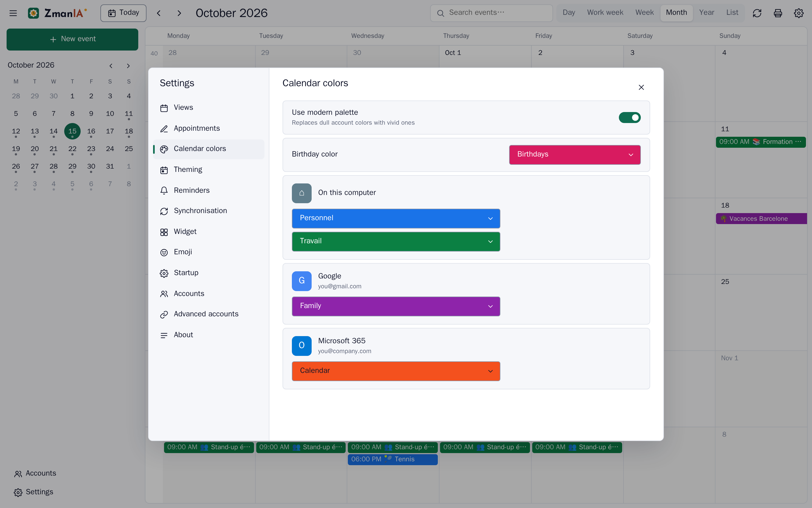Click mini calendar next month chevron
The width and height of the screenshot is (812, 508).
point(128,66)
